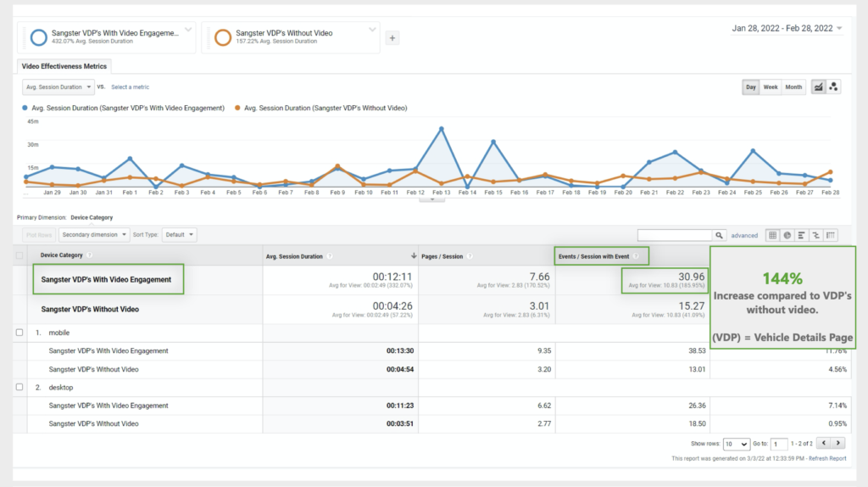This screenshot has height=487, width=868.
Task: Click blue circle of With Video segment
Action: click(x=39, y=37)
